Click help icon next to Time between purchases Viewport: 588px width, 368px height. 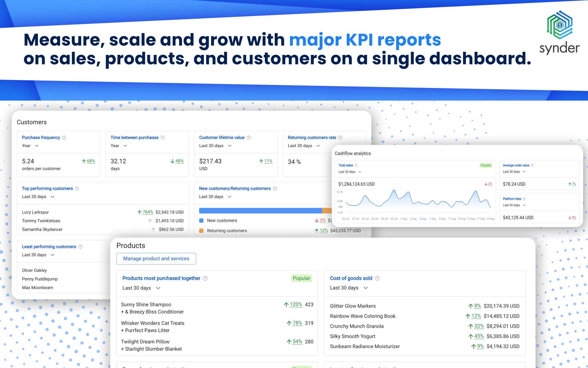(163, 138)
